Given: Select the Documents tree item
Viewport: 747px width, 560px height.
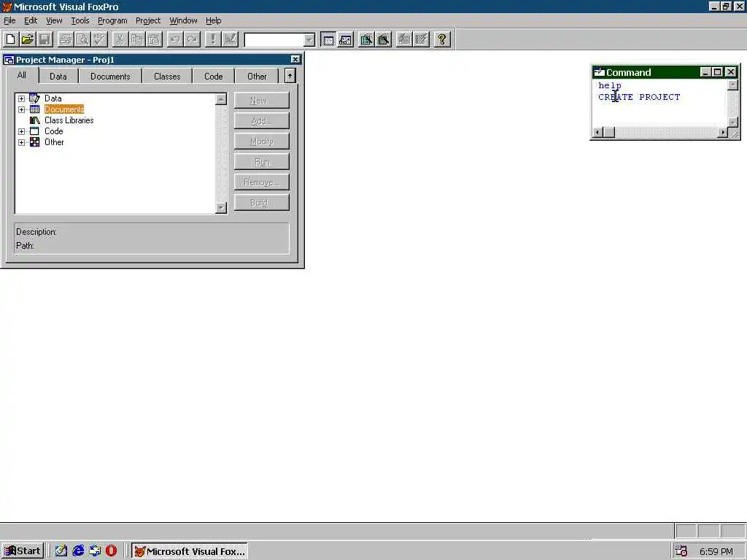Looking at the screenshot, I should click(64, 109).
